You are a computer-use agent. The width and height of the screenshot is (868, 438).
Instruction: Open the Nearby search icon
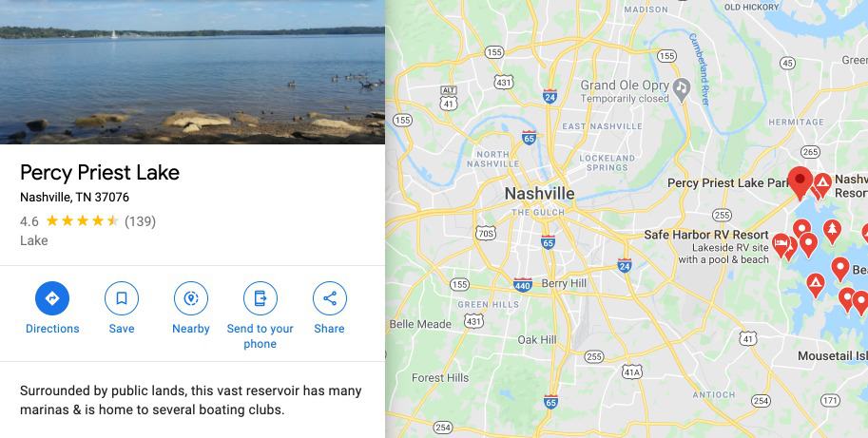point(191,298)
